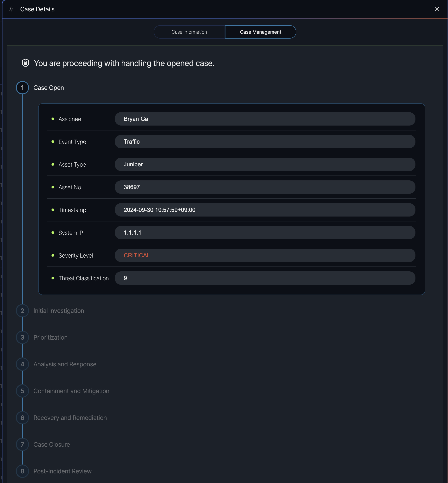Click the shield lock icon beside heading
Viewport: 448px width, 483px height.
25,63
